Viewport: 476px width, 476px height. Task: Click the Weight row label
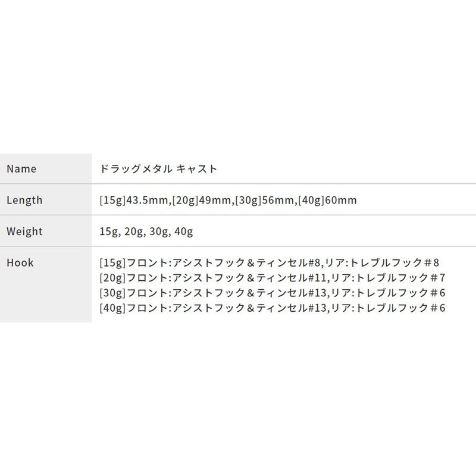pyautogui.click(x=24, y=231)
